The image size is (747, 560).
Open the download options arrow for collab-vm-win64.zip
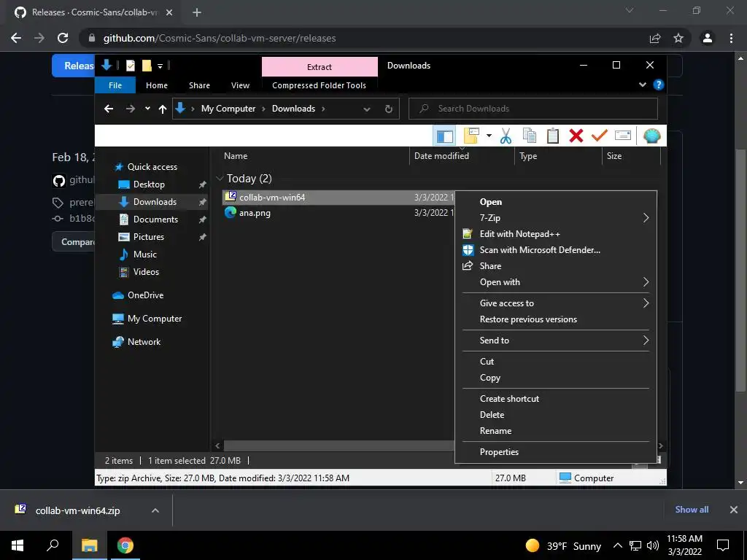coord(155,510)
